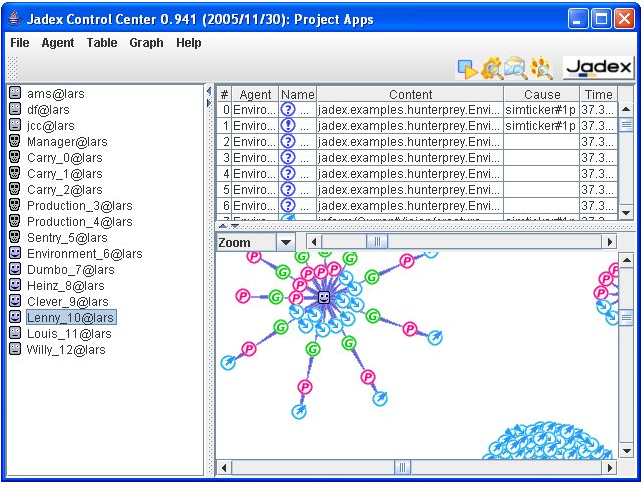Select jcc@lars in the agent list
Viewport: 642px width, 483px height.
pyautogui.click(x=51, y=126)
